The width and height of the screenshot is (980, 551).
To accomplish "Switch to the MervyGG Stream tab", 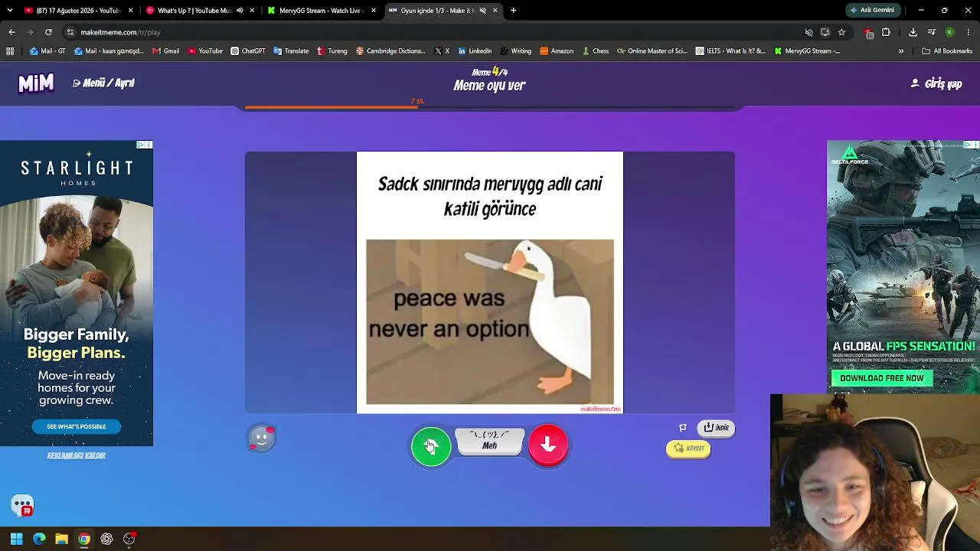I will tap(320, 11).
